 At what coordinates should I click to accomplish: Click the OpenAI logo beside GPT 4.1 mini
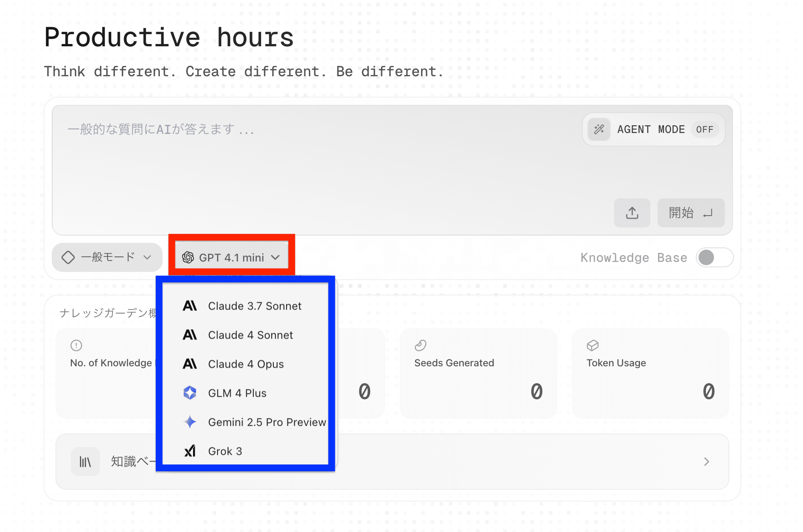tap(188, 258)
